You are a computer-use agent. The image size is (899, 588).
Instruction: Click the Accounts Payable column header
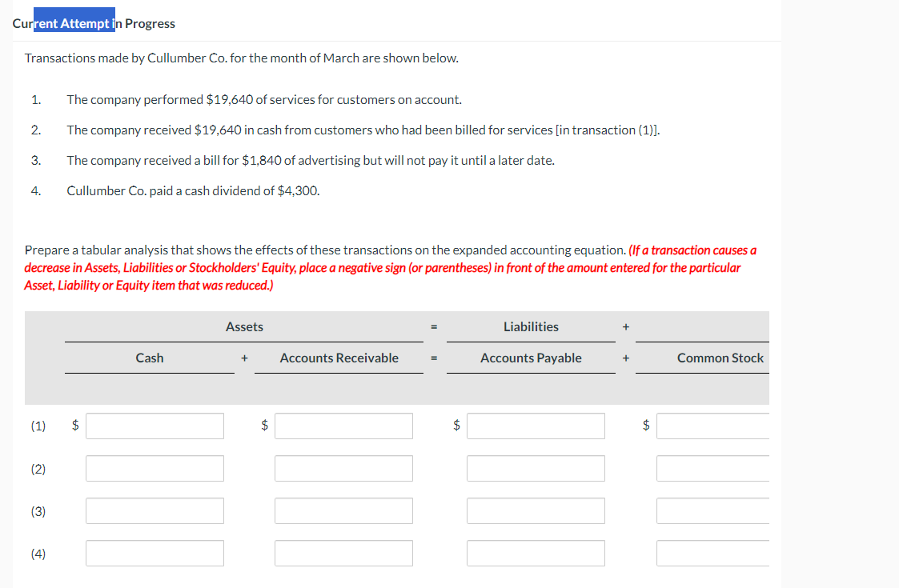[531, 358]
